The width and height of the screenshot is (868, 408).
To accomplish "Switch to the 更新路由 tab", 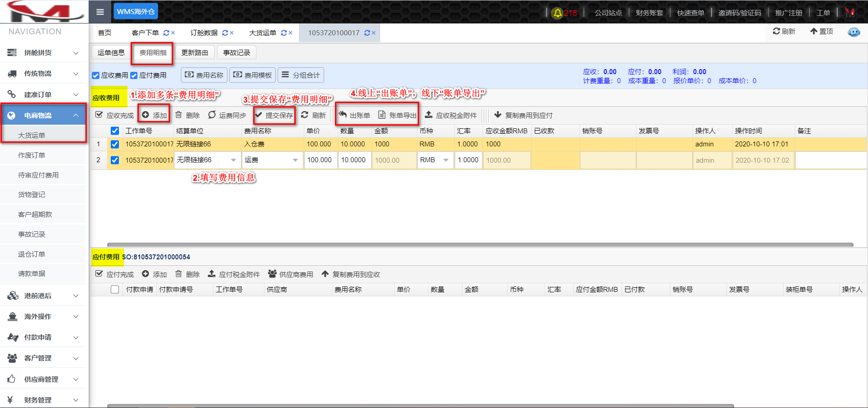I will coord(194,53).
